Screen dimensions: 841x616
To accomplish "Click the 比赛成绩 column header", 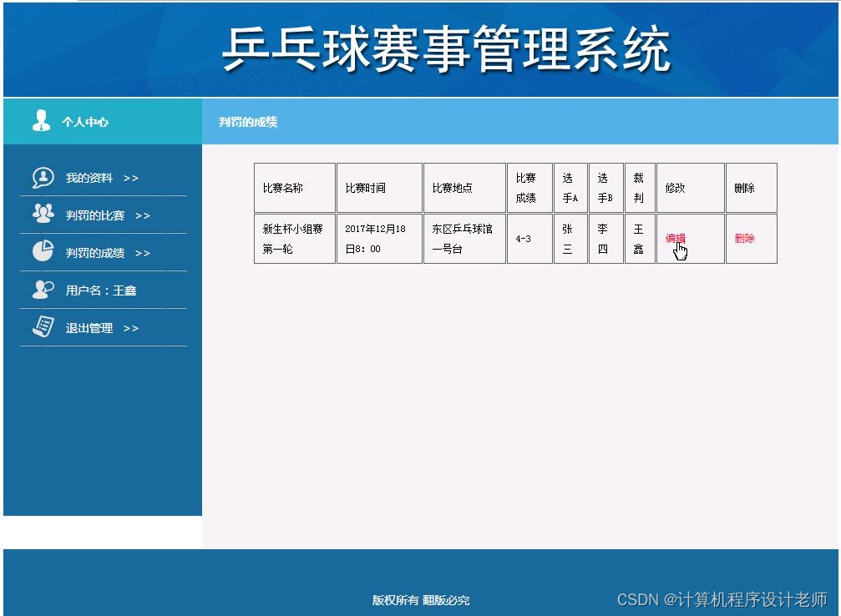I will 530,188.
